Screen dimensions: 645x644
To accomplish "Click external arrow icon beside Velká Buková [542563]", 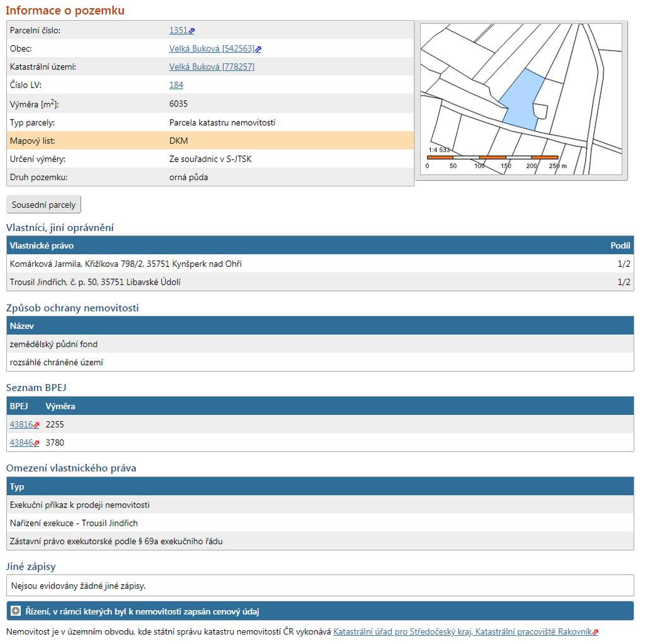I will pos(258,49).
